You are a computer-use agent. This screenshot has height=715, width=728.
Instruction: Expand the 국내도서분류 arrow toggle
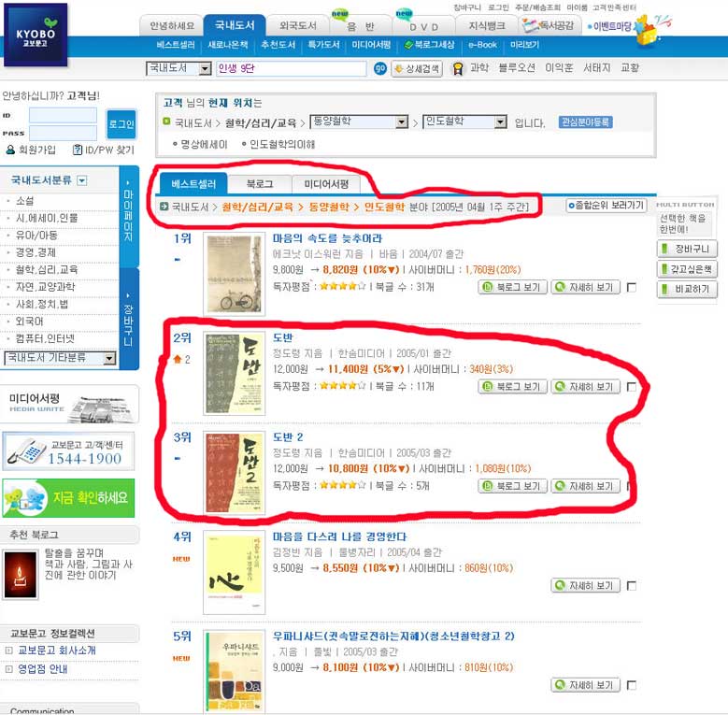pyautogui.click(x=81, y=180)
